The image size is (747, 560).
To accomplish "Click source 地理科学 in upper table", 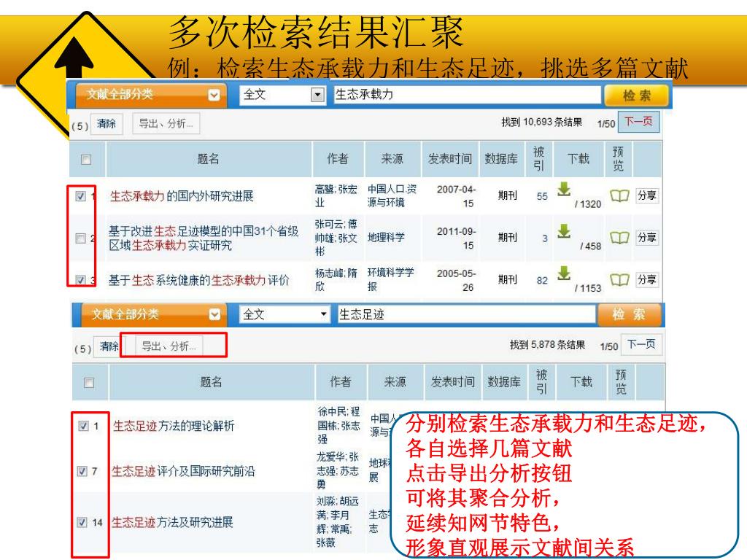I will (386, 237).
